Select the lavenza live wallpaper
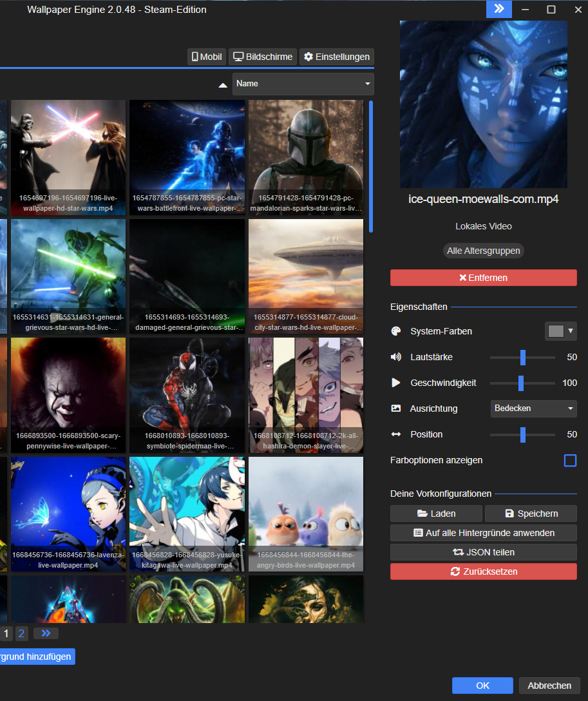The height and width of the screenshot is (701, 588). pos(68,514)
